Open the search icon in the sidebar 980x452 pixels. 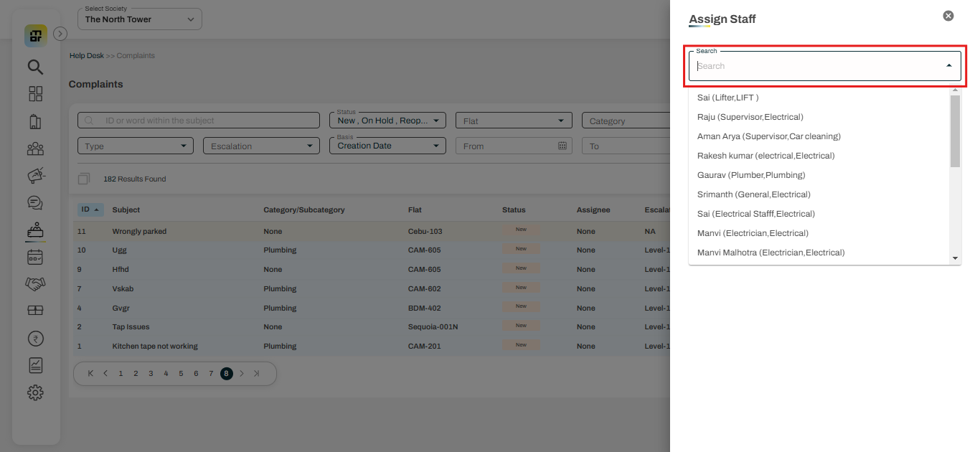click(x=35, y=67)
